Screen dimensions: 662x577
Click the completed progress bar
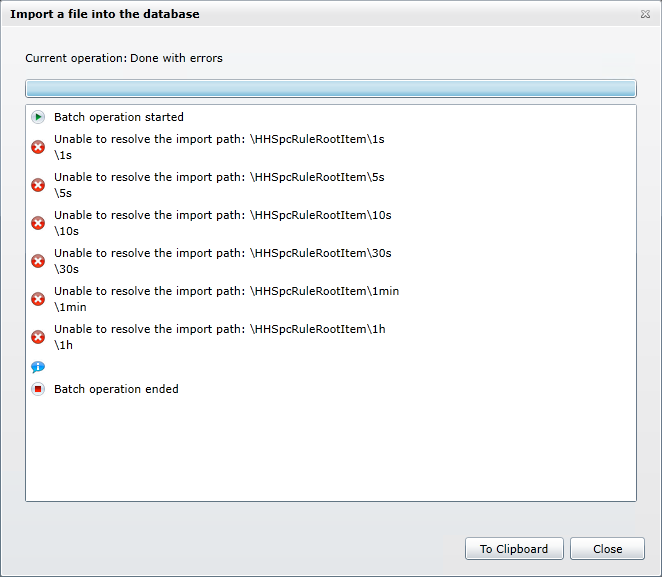(x=330, y=88)
